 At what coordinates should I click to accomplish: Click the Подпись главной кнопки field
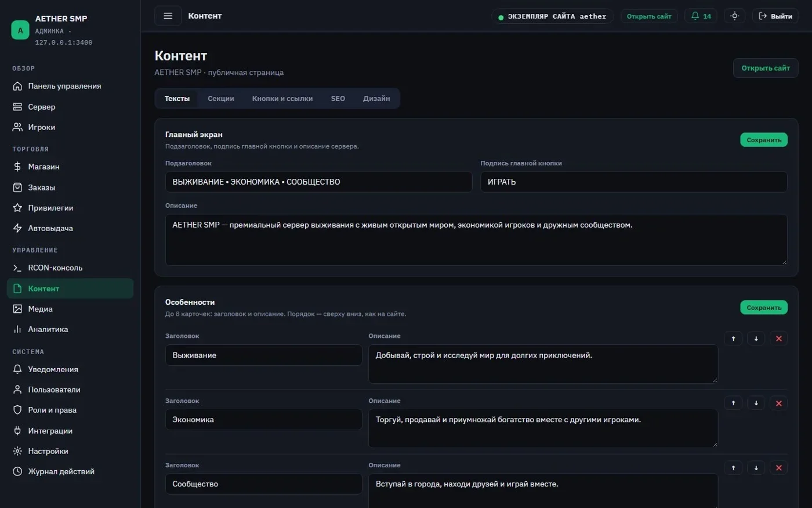click(634, 182)
